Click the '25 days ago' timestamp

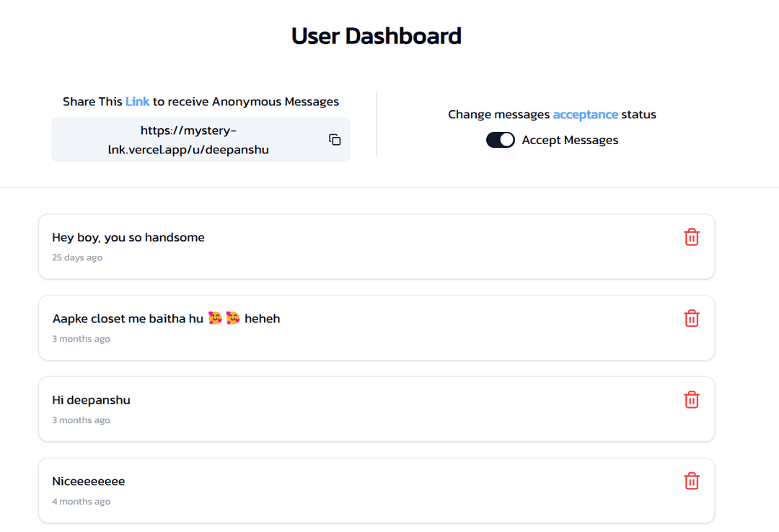click(x=77, y=258)
